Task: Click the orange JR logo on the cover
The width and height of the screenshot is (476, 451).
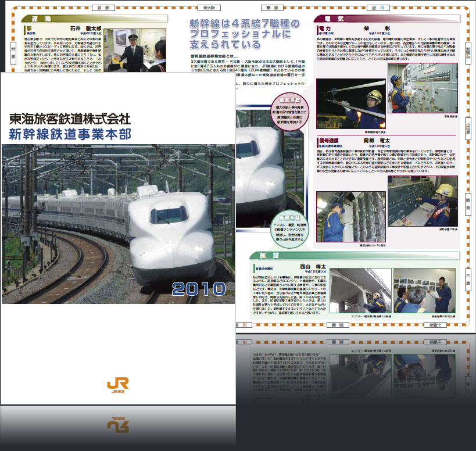Action: (x=118, y=385)
